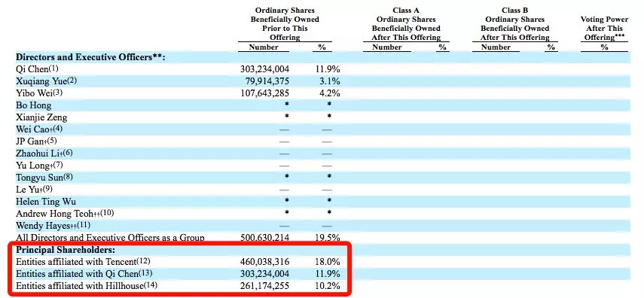Click the Principal Shareholders heading
The width and height of the screenshot is (644, 298).
(66, 250)
